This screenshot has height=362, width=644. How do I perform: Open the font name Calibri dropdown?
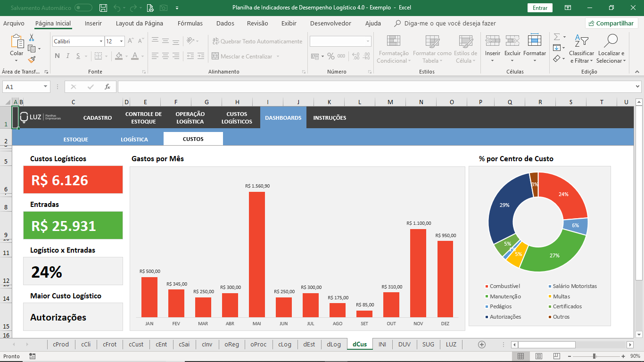point(101,41)
